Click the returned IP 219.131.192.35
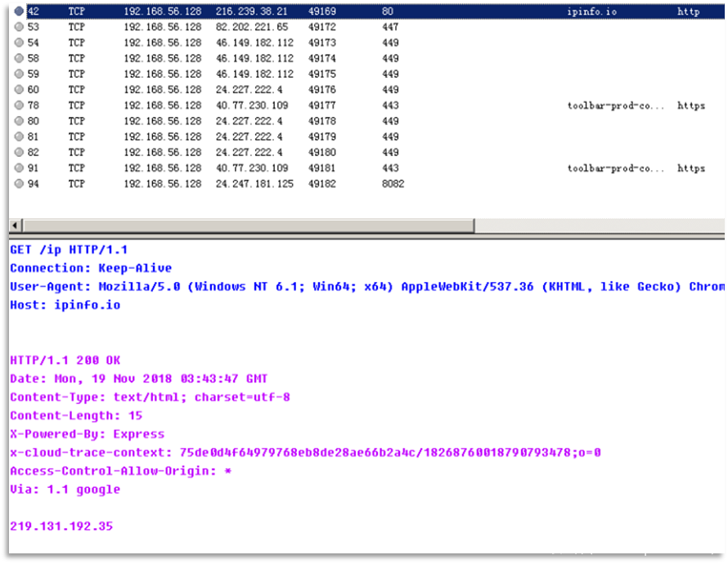Viewport: 728px width, 564px height. [x=61, y=526]
